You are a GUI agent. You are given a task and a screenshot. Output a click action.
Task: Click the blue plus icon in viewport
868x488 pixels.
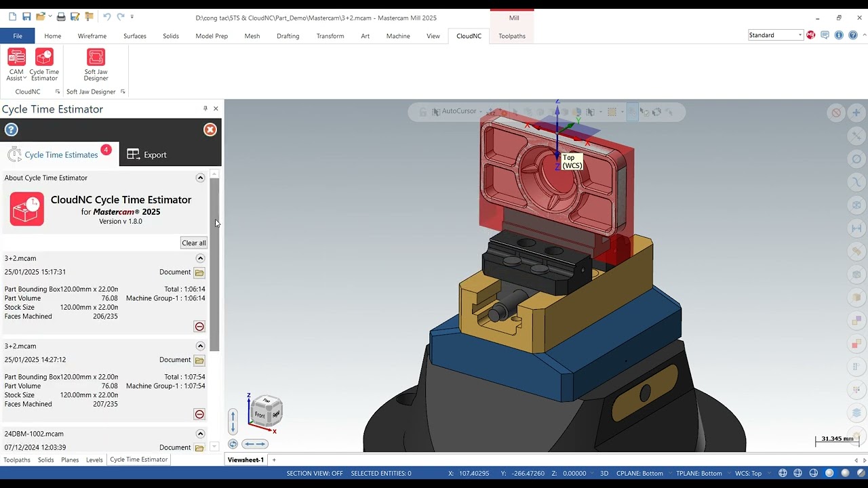click(x=856, y=113)
